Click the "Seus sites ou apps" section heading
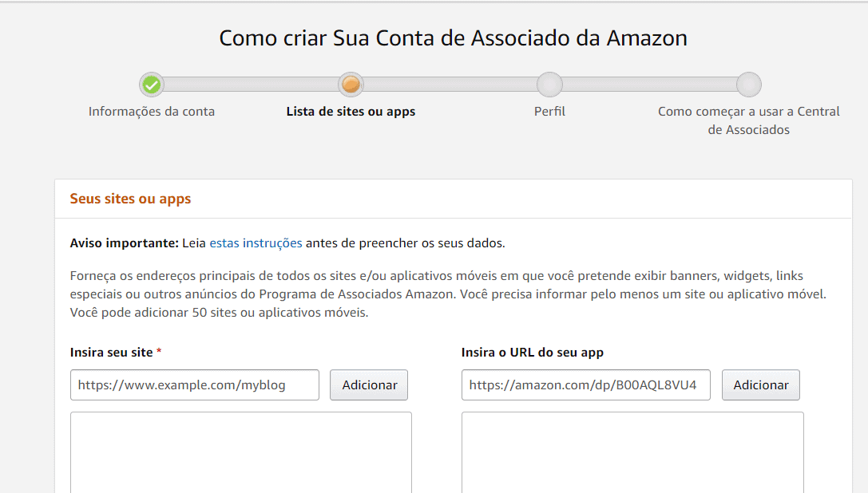The width and height of the screenshot is (868, 493). (x=130, y=199)
